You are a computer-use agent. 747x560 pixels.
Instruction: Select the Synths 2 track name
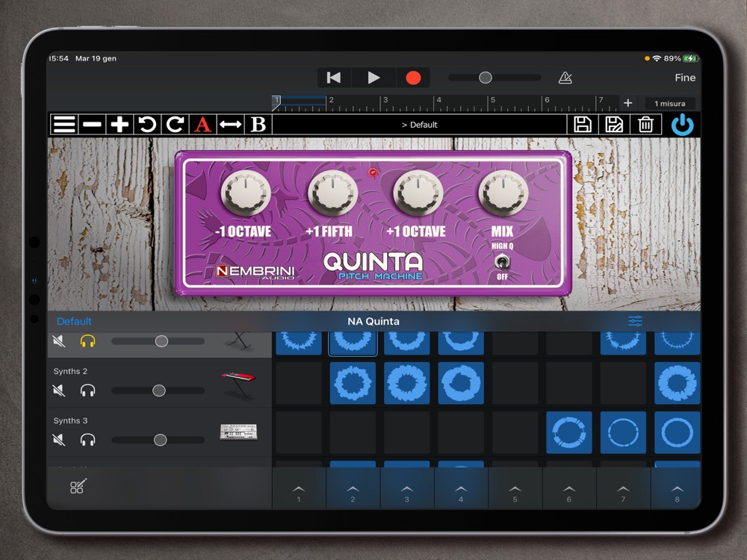click(70, 371)
